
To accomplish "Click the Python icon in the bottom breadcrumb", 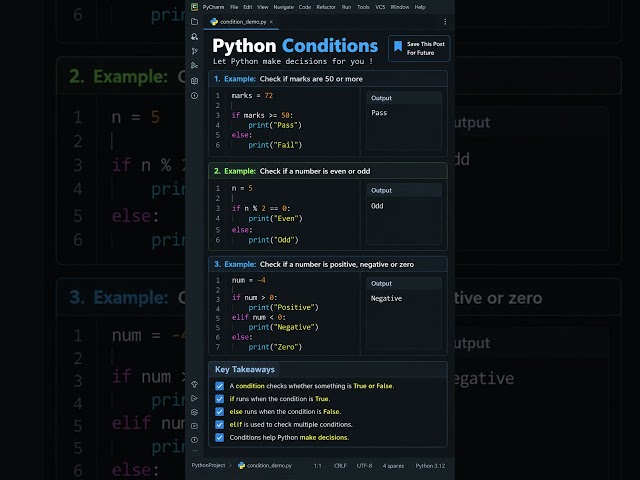I will pos(241,465).
